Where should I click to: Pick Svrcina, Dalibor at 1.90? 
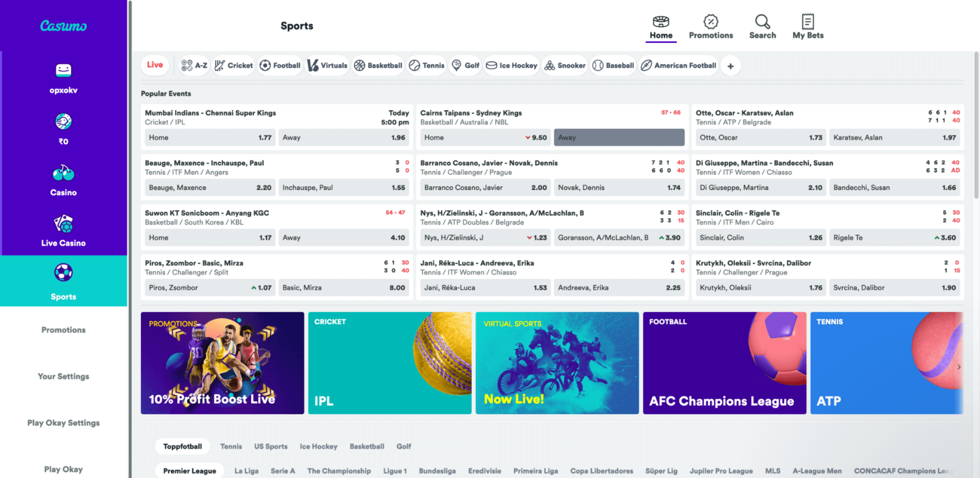click(895, 287)
